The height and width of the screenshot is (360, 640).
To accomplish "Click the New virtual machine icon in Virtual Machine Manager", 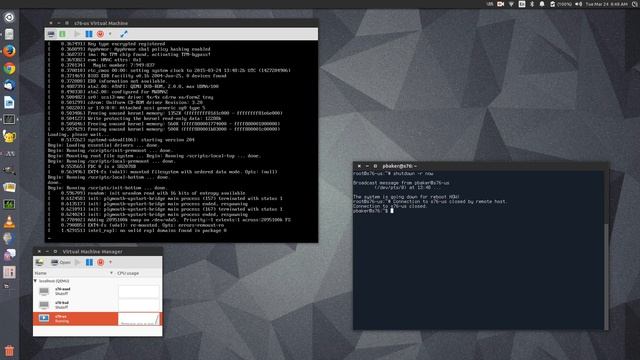I will (x=40, y=262).
